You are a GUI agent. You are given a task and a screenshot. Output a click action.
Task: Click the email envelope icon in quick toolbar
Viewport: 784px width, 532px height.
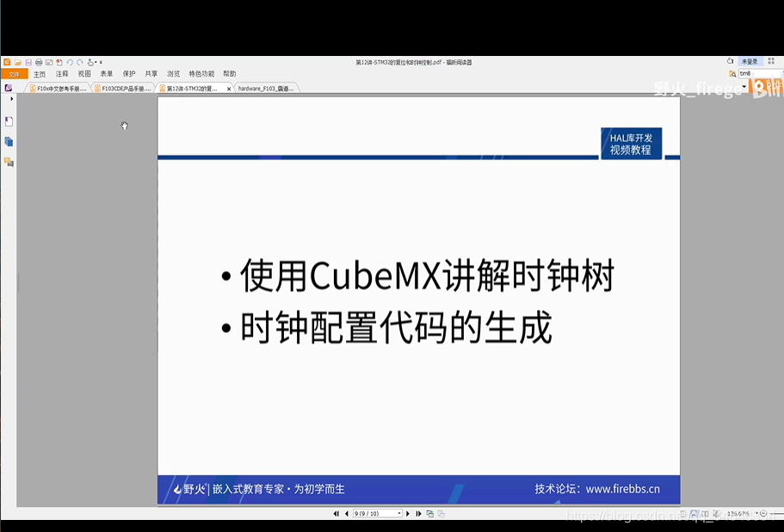49,63
